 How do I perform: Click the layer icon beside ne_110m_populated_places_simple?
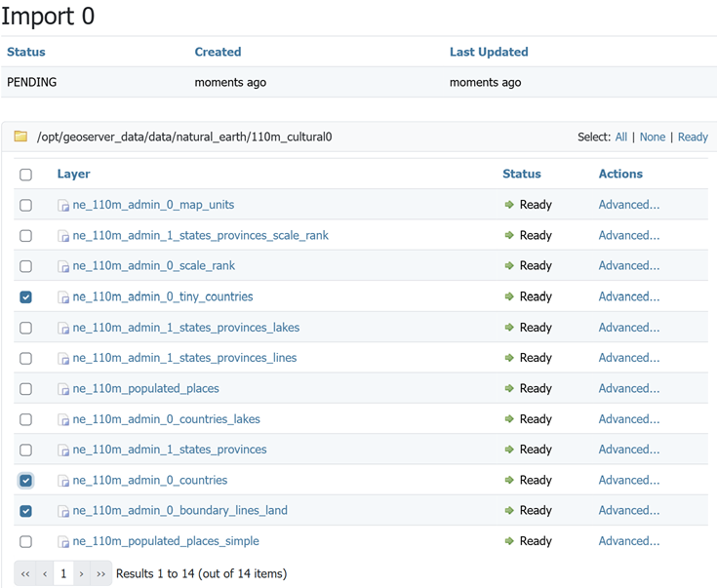coord(63,541)
